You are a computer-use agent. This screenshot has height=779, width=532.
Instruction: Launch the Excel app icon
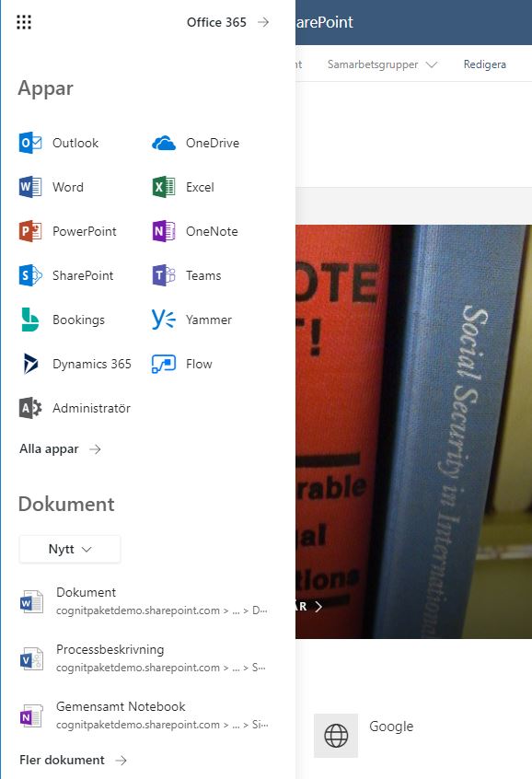[x=164, y=187]
